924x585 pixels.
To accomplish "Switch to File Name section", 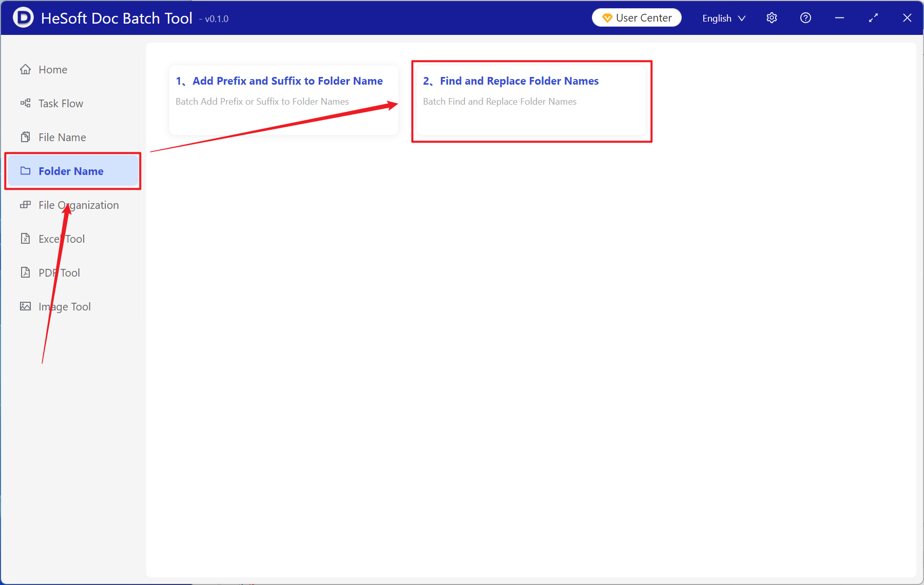I will pyautogui.click(x=72, y=137).
